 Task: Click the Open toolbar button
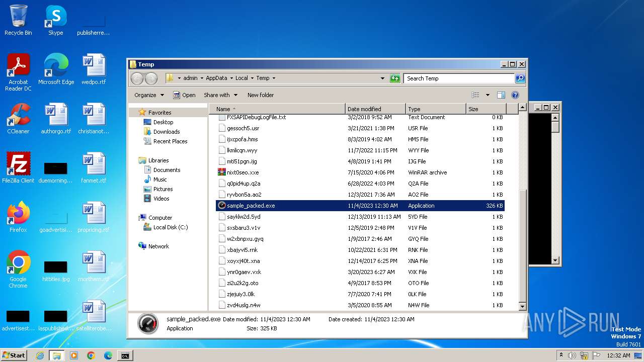184,95
